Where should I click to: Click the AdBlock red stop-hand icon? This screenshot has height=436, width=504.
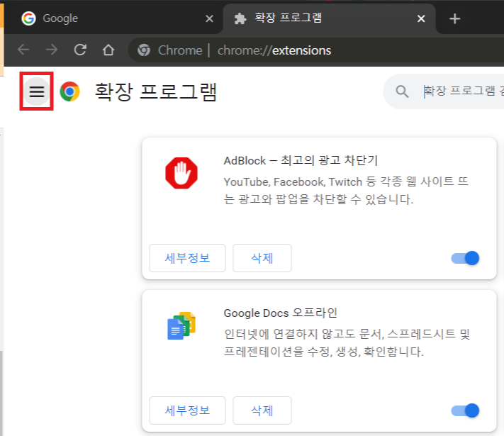(181, 173)
